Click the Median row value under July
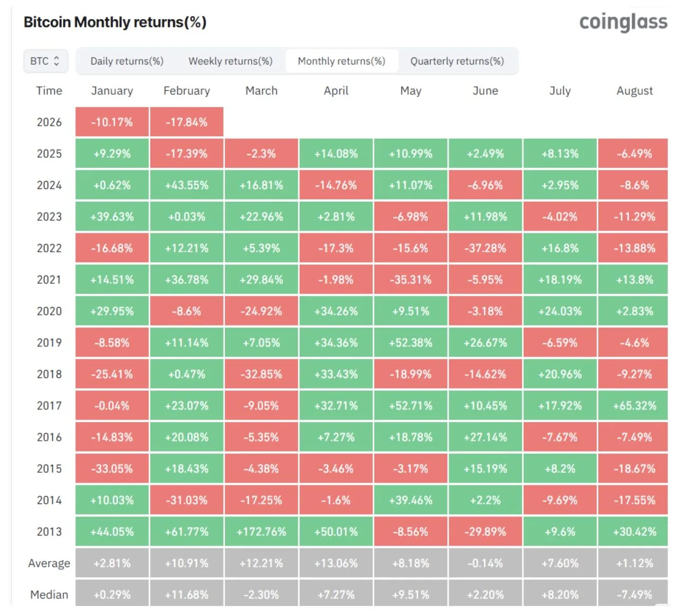 pos(560,594)
